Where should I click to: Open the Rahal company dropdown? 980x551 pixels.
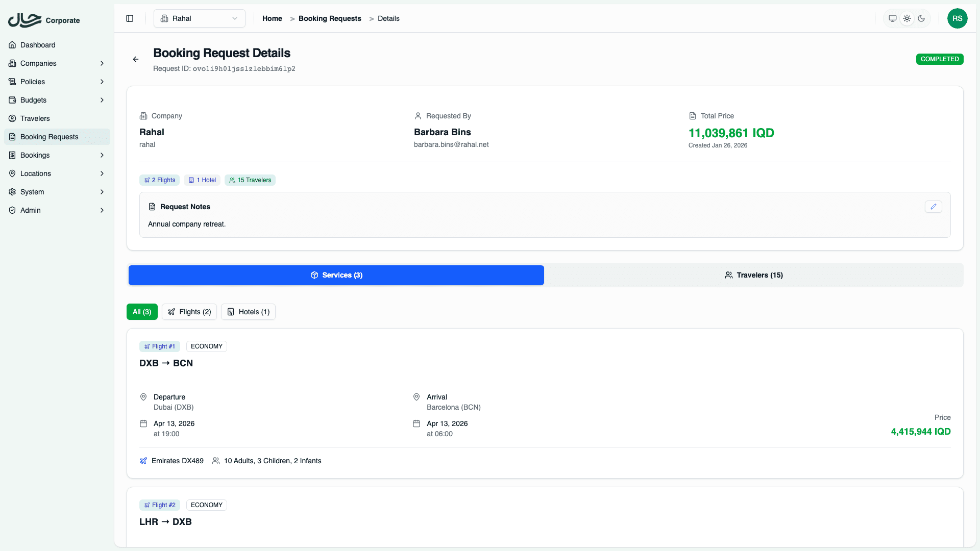click(199, 18)
